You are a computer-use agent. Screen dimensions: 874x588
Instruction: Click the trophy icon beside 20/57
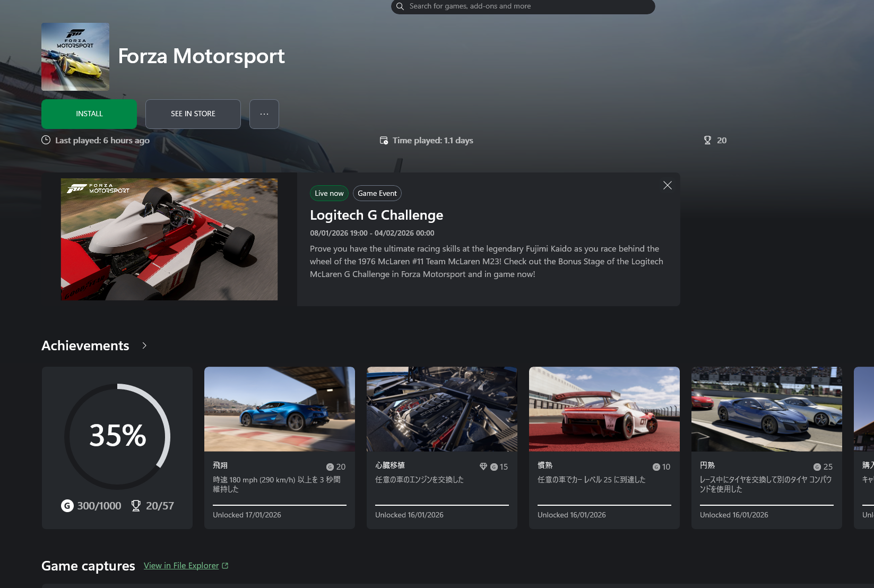136,506
